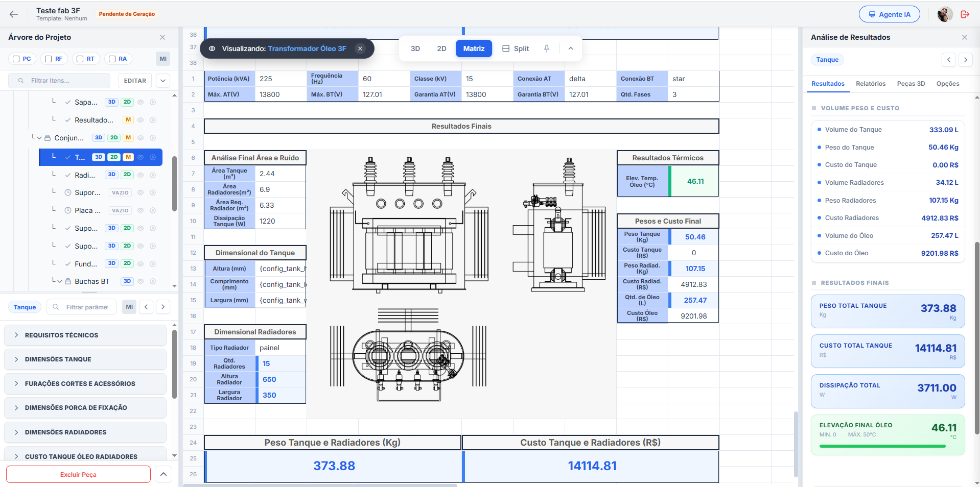Click the Tanque chip beside the parameter filter
Viewport: 980px width, 487px height.
pos(25,307)
